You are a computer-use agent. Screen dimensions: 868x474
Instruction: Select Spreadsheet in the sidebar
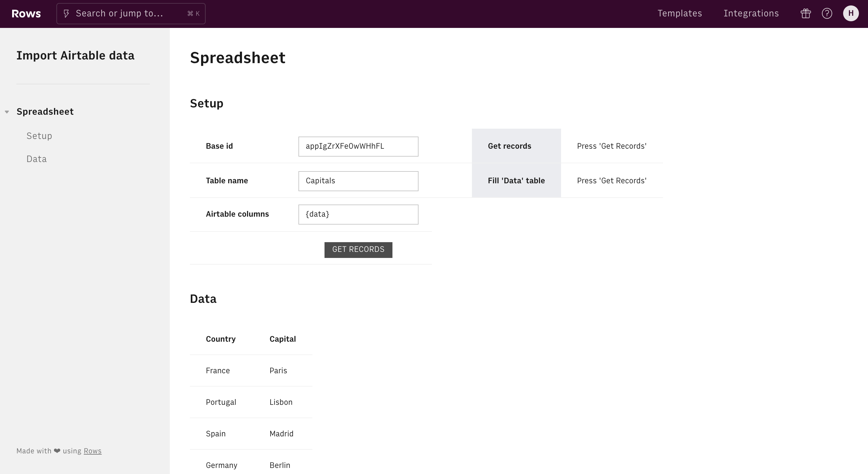click(x=45, y=112)
